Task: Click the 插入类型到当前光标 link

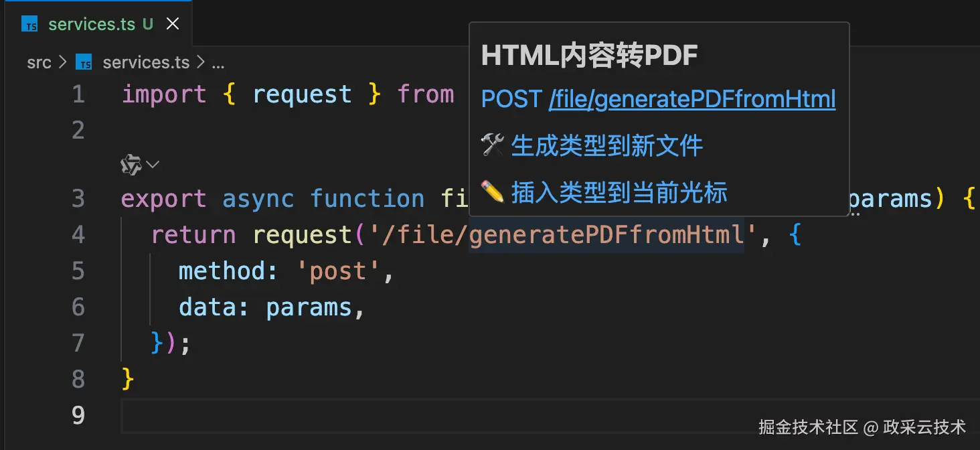Action: pyautogui.click(x=619, y=193)
